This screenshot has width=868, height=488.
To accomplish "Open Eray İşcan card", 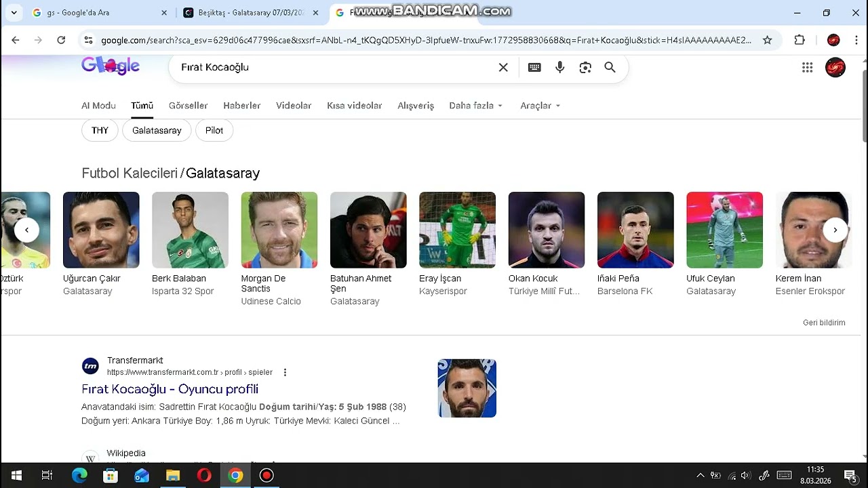I will 457,244.
